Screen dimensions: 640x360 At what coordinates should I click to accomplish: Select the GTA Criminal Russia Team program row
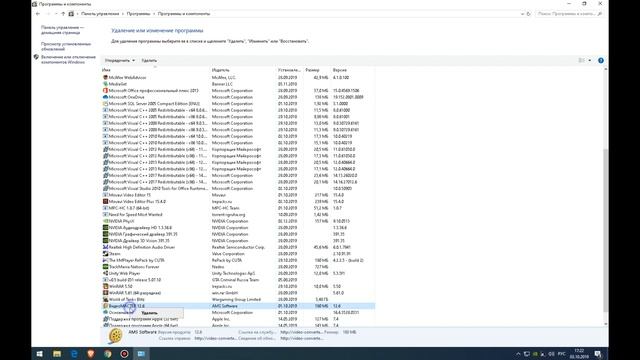pos(238,280)
